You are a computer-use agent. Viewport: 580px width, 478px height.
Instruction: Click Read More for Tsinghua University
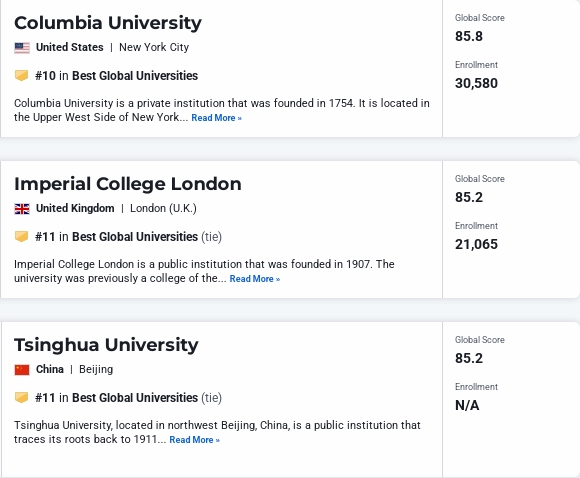(x=194, y=440)
